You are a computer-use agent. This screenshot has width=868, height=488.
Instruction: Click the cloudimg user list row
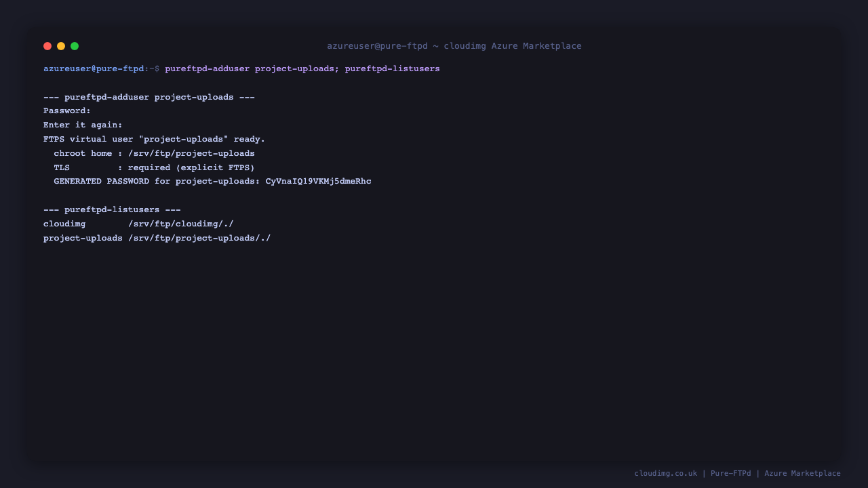pyautogui.click(x=138, y=224)
